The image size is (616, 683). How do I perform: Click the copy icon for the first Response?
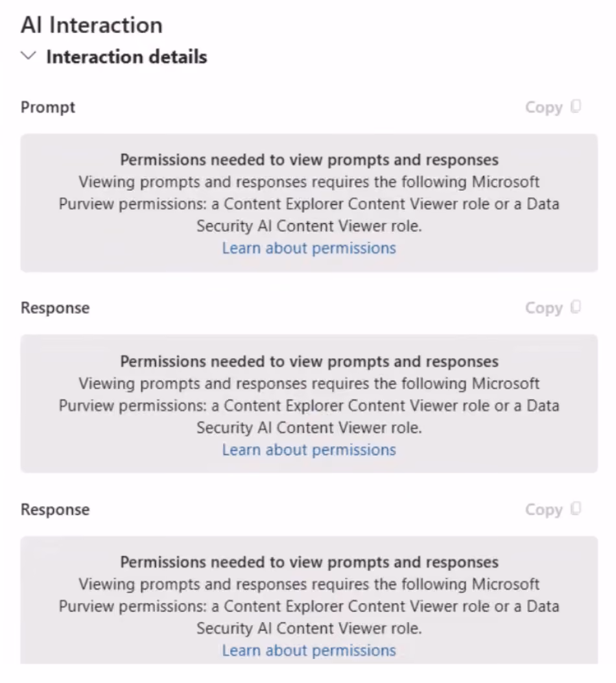[x=576, y=307]
